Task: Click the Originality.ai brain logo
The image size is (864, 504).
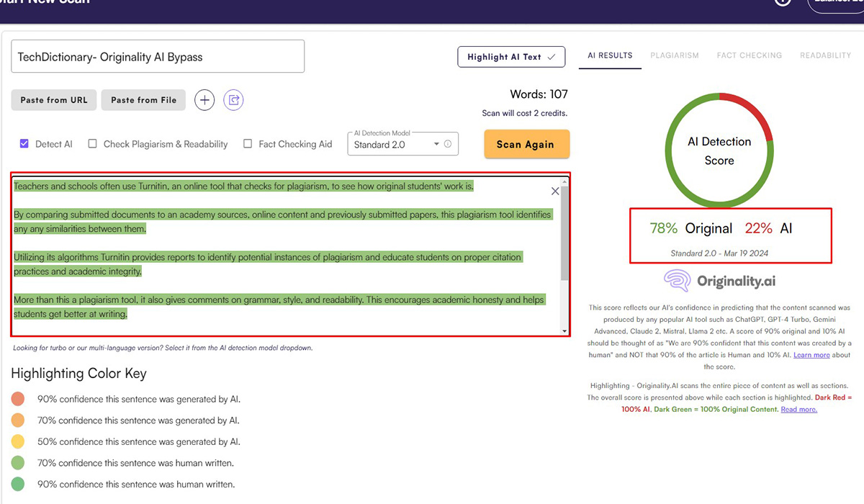Action: click(678, 281)
